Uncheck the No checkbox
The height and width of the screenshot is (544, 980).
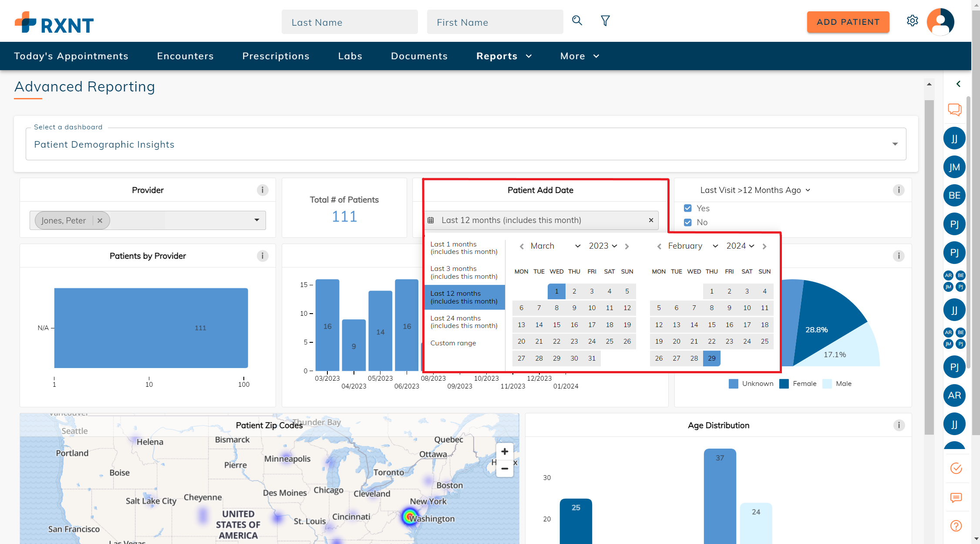click(688, 222)
